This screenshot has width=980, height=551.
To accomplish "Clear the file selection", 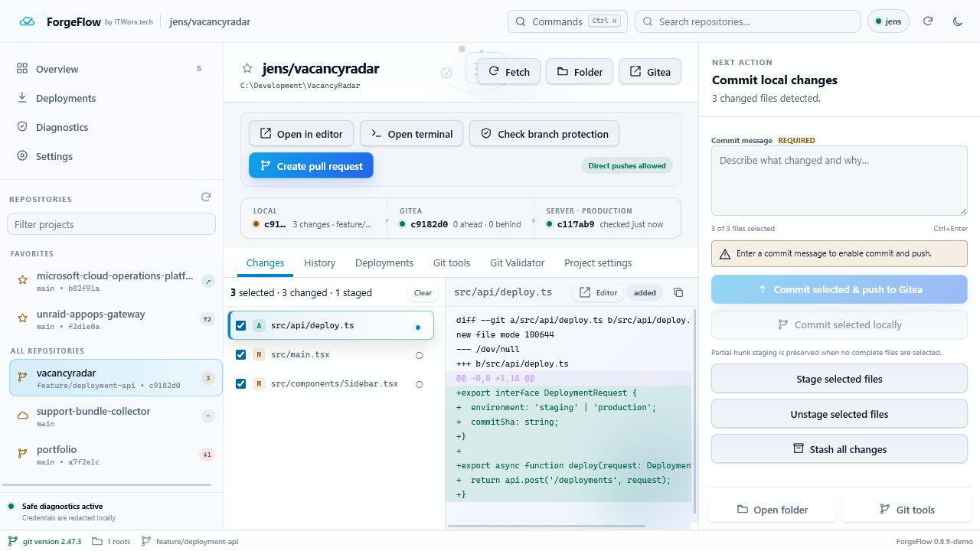I will click(x=423, y=292).
